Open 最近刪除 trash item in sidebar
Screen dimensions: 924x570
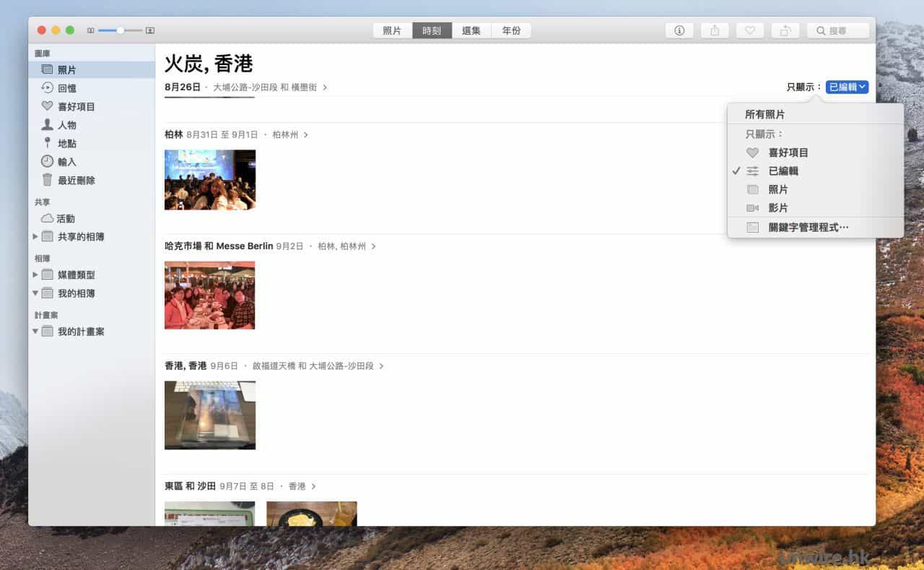point(76,180)
